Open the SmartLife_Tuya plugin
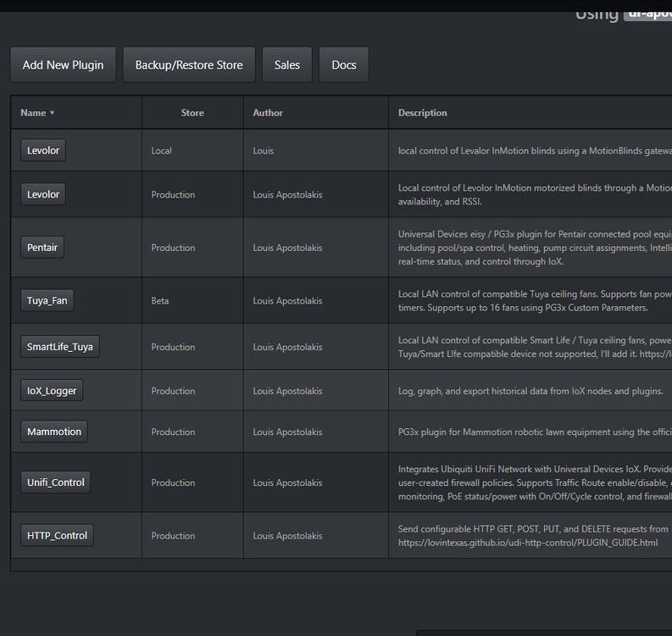Screen dimensions: 672x636 (x=60, y=347)
